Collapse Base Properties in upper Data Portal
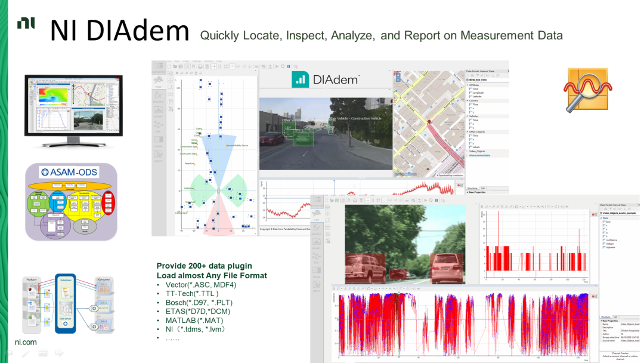The height and width of the screenshot is (363, 644). point(467,192)
